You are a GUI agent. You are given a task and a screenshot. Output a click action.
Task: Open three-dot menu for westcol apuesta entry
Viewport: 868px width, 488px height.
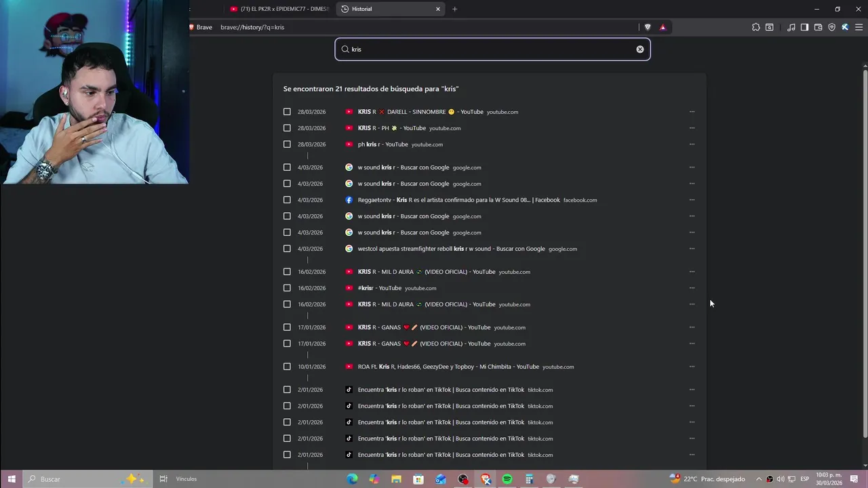[692, 249]
